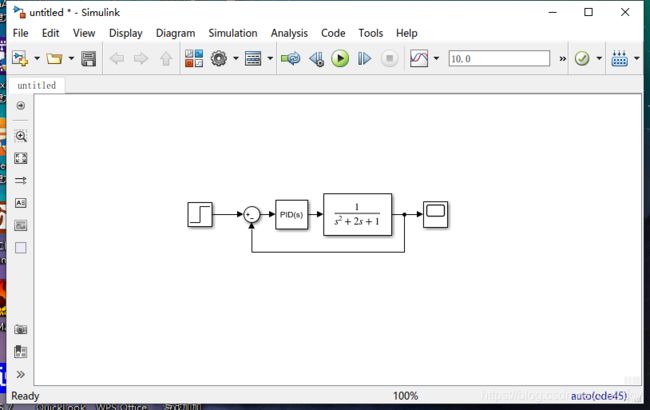Expand the New Model dropdown arrow

coord(36,58)
